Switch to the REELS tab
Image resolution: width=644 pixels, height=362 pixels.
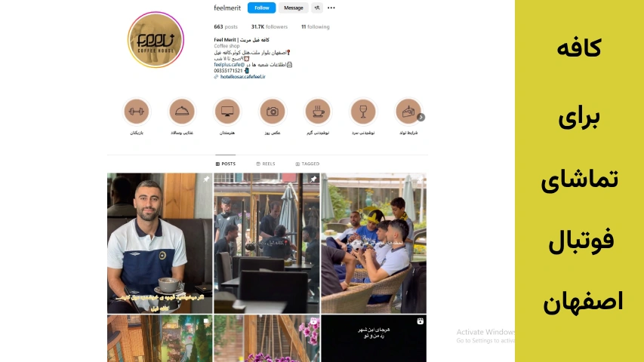[x=266, y=164]
